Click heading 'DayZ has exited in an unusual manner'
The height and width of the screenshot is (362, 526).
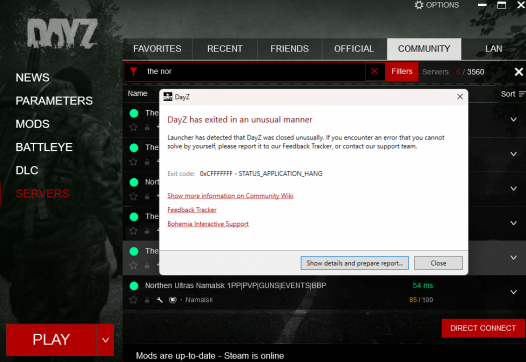tap(240, 120)
